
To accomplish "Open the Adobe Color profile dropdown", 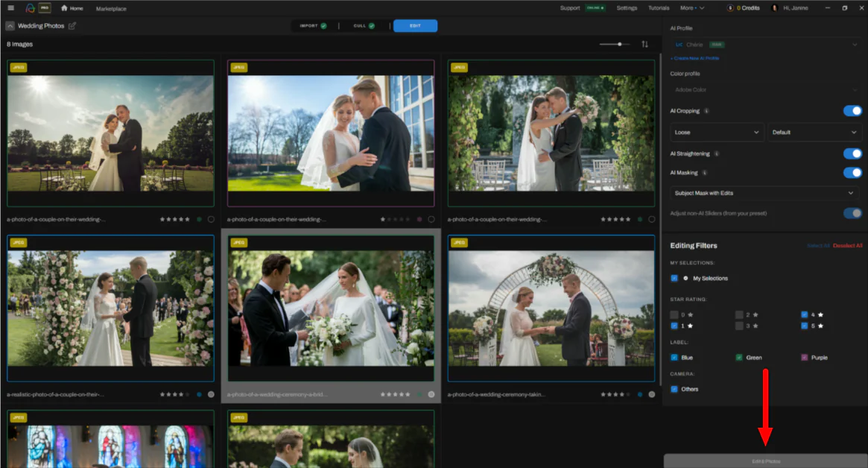I will [765, 89].
